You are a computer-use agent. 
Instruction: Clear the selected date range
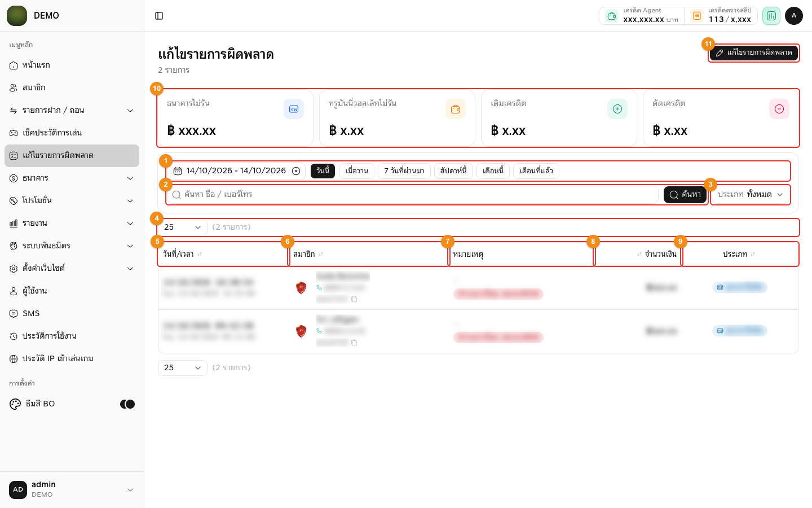pos(296,171)
